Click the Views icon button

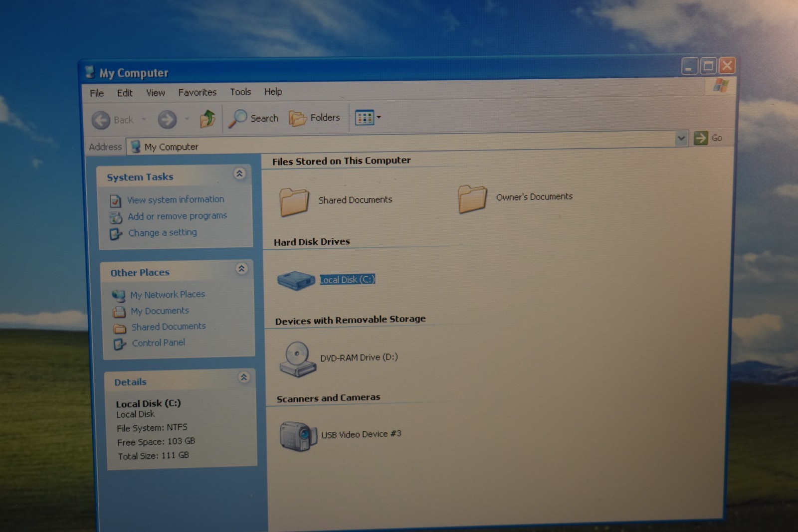[x=365, y=118]
